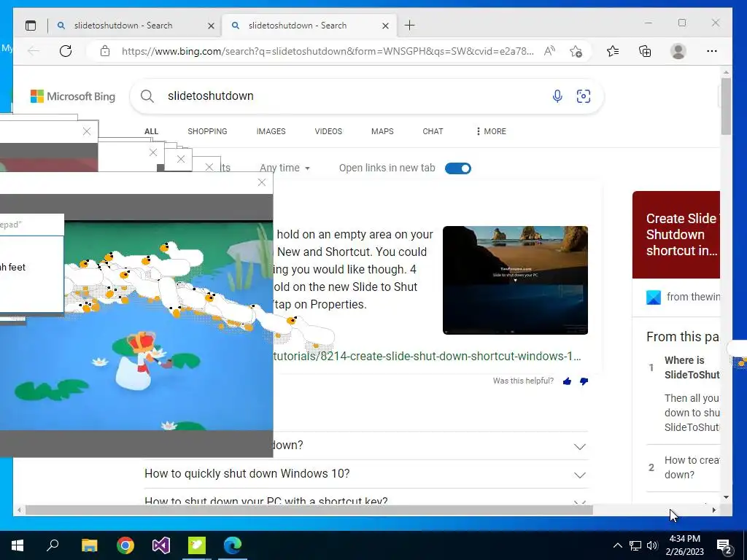
Task: Click the Slide to shut down thumbnail image
Action: (515, 281)
